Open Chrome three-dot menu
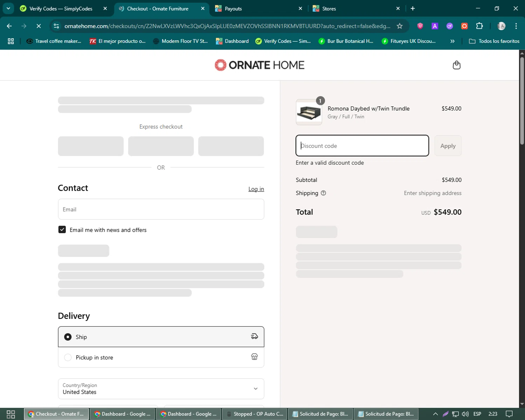This screenshot has width=525, height=420. click(x=516, y=26)
